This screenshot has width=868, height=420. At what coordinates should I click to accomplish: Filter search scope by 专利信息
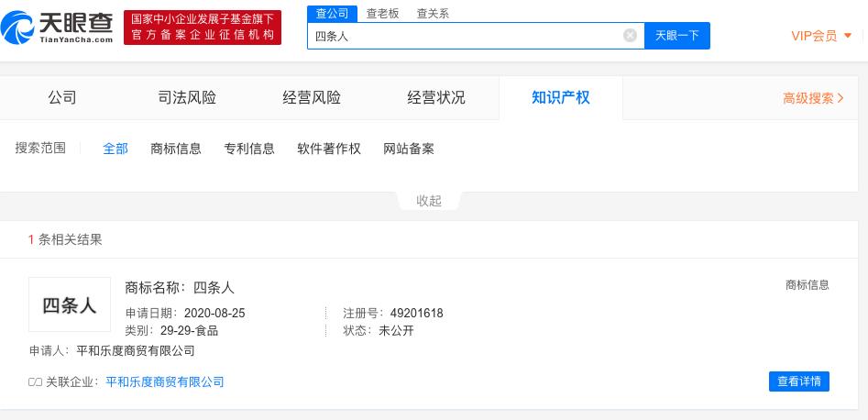point(249,149)
